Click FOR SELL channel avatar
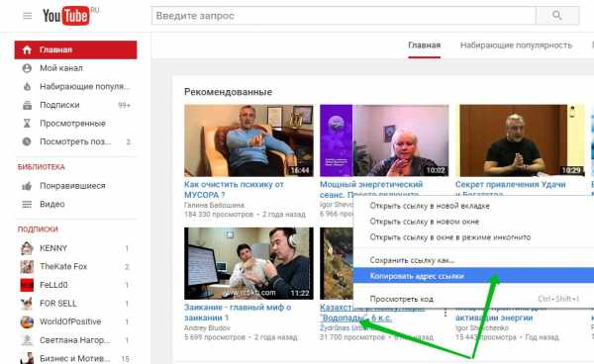Viewport: 594px width, 364px height. click(x=27, y=304)
